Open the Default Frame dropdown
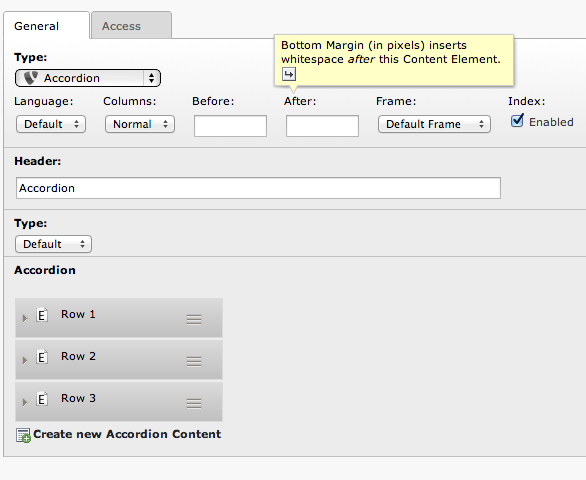586x480 pixels. (x=434, y=124)
